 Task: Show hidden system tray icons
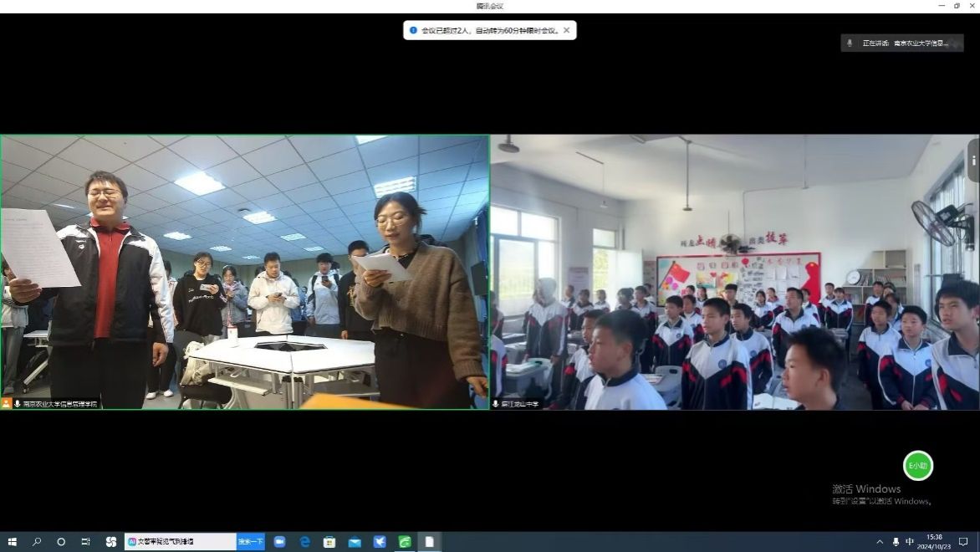[880, 542]
